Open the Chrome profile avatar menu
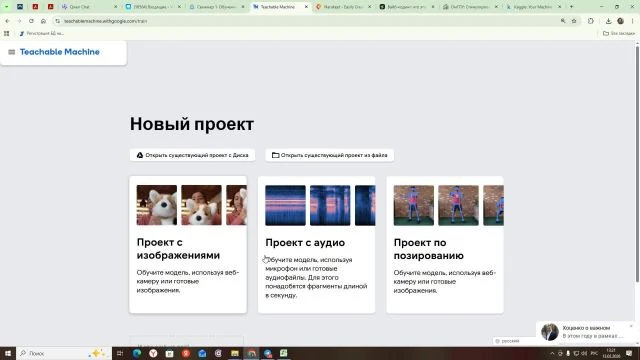This screenshot has height=360, width=640. pos(620,21)
